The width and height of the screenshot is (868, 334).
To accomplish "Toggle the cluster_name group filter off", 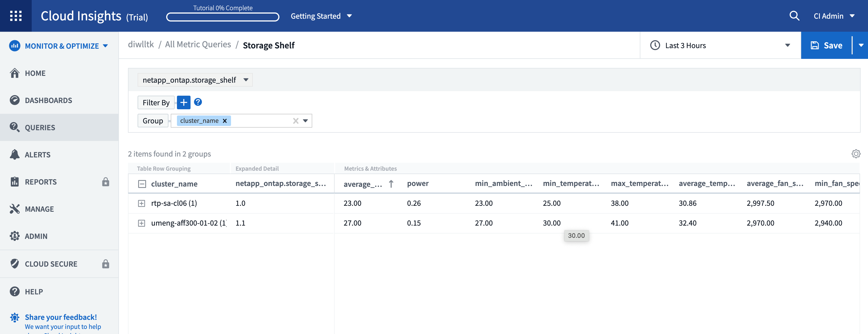I will (x=225, y=120).
